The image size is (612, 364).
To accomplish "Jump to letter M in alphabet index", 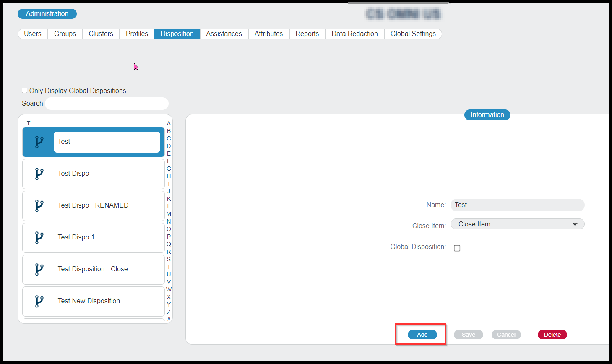I will coord(169,214).
